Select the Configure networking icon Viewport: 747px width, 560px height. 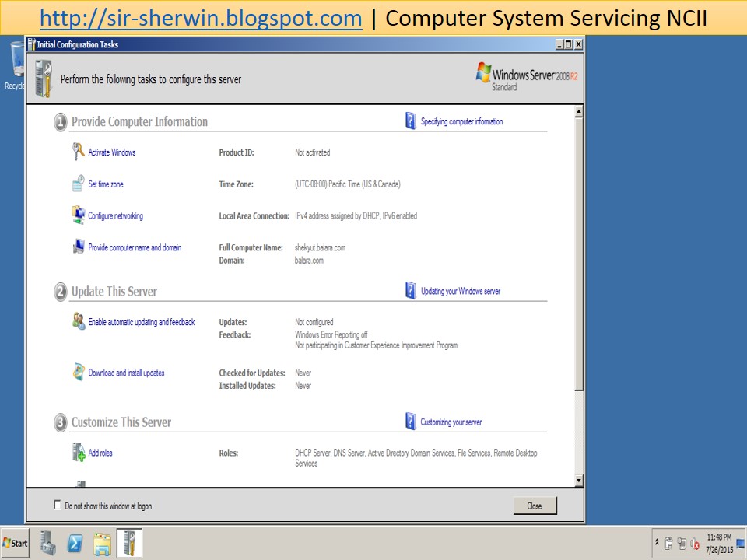click(x=79, y=215)
